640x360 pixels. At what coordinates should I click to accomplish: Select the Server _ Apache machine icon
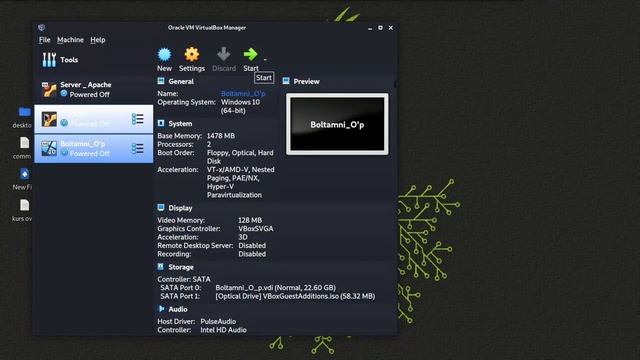click(x=49, y=89)
